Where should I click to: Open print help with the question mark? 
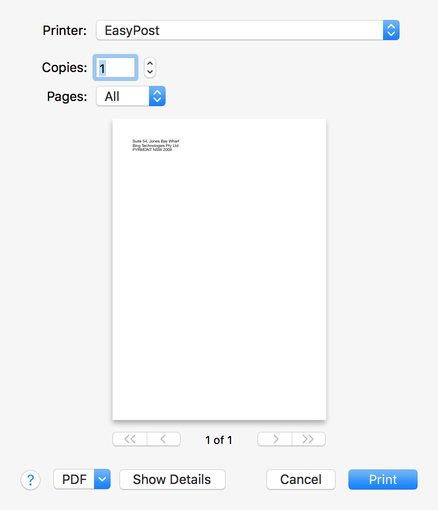[x=30, y=480]
